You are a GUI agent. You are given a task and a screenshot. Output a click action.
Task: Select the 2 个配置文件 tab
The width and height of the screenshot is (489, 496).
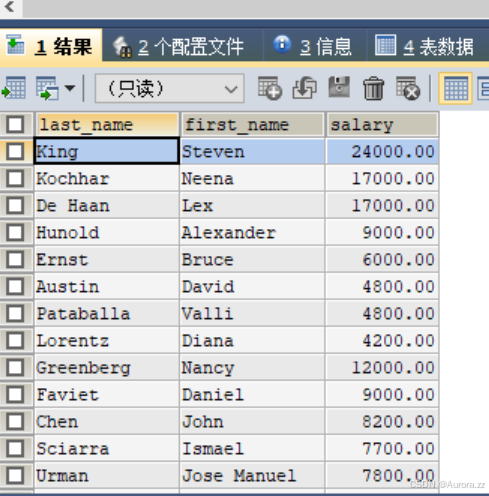pos(183,47)
